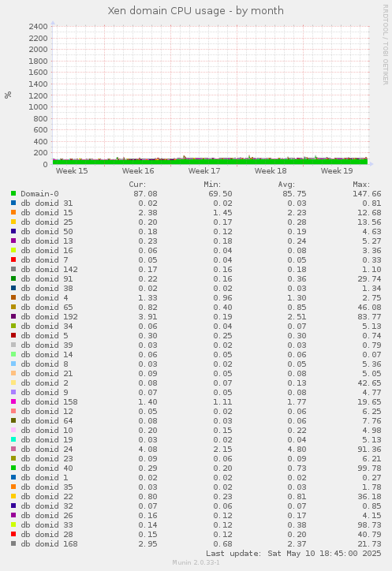Image resolution: width=392 pixels, height=571 pixels.
Task: Select the db domid 9 legend label
Action: [x=44, y=393]
